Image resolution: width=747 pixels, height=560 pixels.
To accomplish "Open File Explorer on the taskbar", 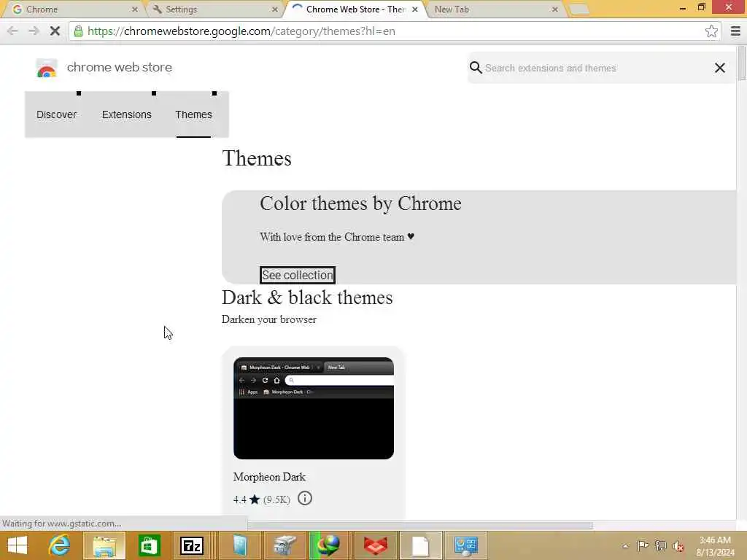I will tap(104, 545).
